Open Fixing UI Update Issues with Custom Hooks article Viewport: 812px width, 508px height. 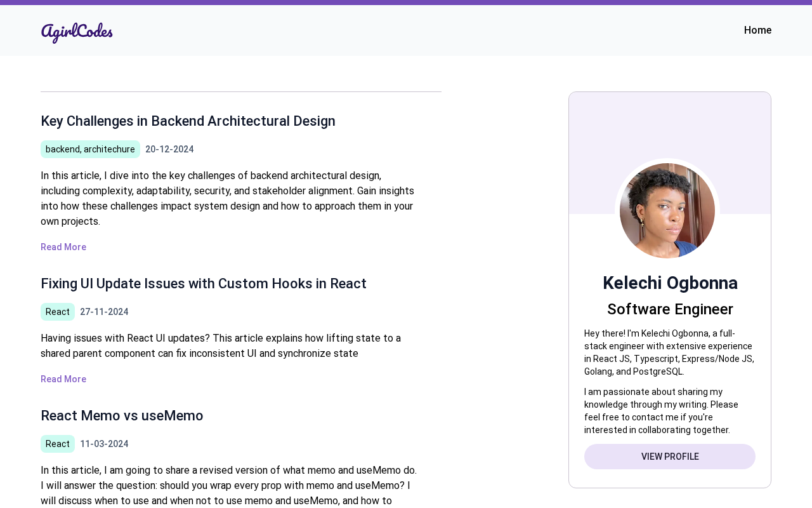click(204, 284)
